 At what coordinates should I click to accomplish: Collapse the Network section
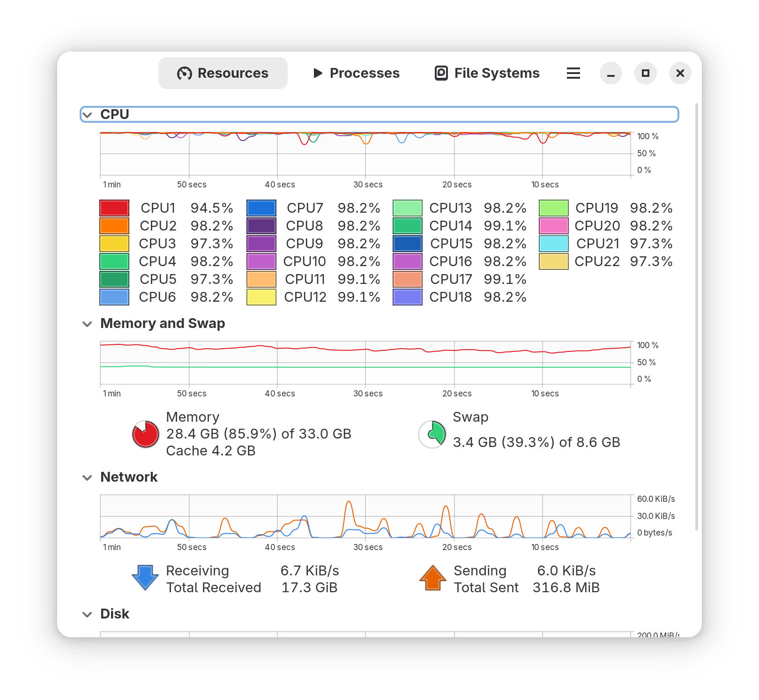tap(87, 477)
